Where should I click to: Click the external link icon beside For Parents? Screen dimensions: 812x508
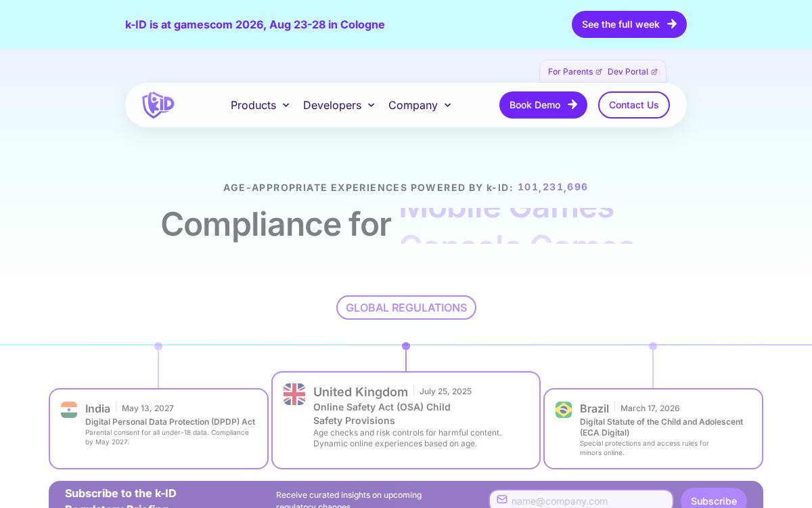point(599,72)
